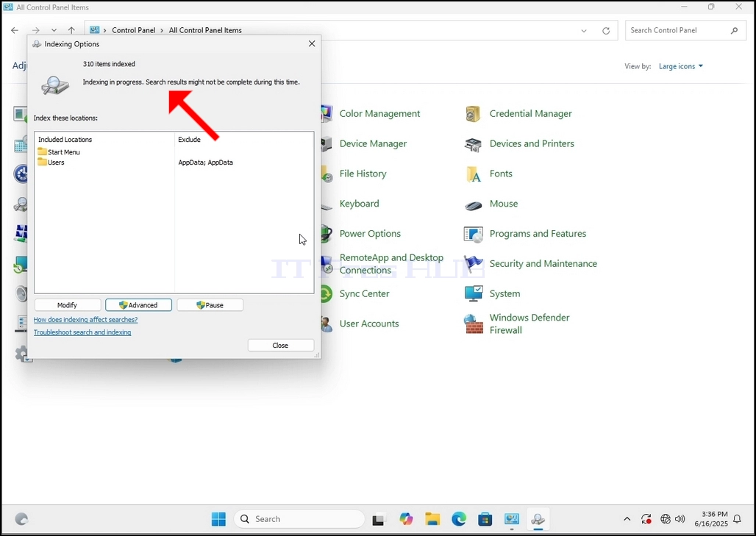Expand the address bar history dropdown
The height and width of the screenshot is (536, 756).
[583, 30]
